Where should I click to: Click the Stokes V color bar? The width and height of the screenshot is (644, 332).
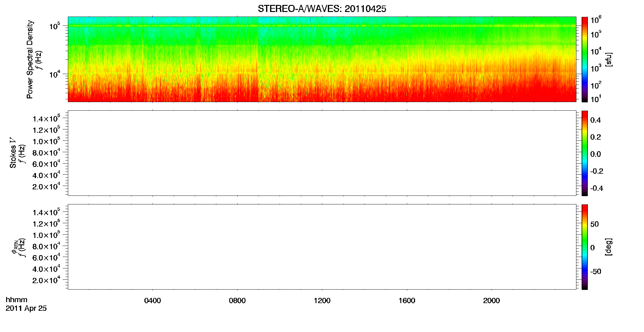[x=585, y=153]
